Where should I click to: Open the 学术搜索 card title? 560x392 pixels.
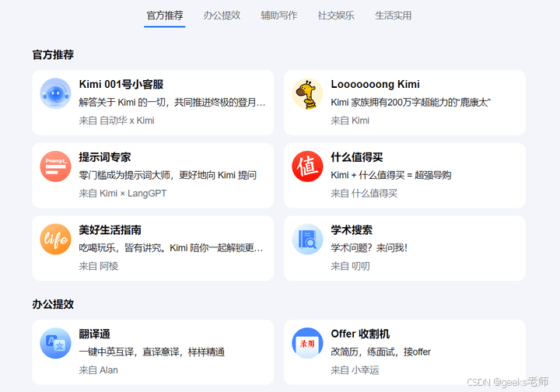click(352, 230)
